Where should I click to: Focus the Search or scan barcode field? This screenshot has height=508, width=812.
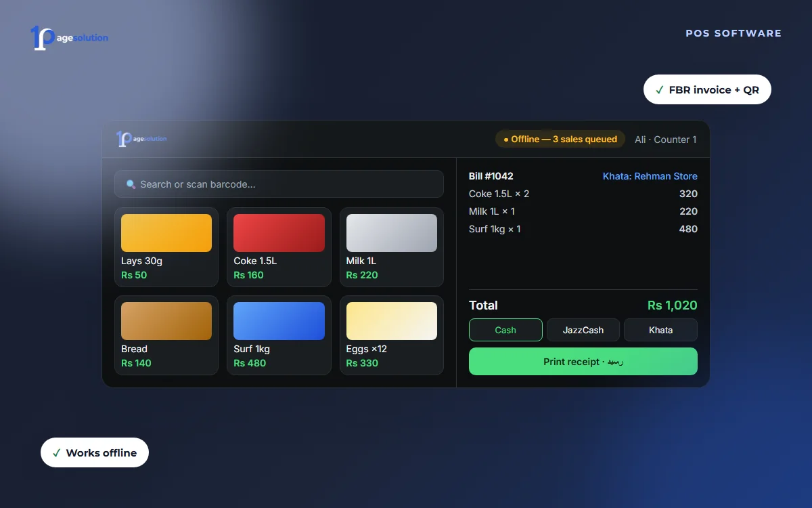click(x=279, y=184)
